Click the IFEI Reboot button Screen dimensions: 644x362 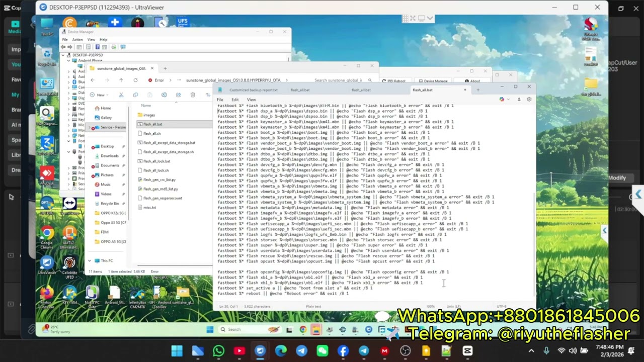coord(393,81)
